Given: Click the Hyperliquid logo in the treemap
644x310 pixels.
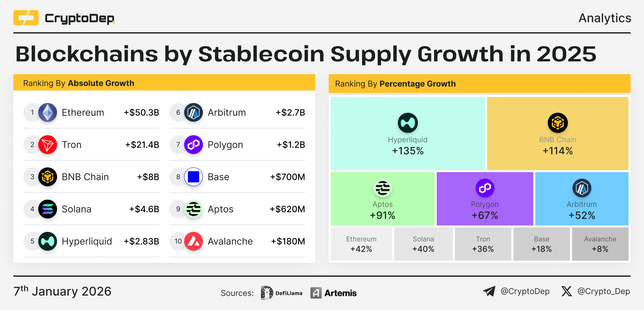Looking at the screenshot, I should 408,123.
